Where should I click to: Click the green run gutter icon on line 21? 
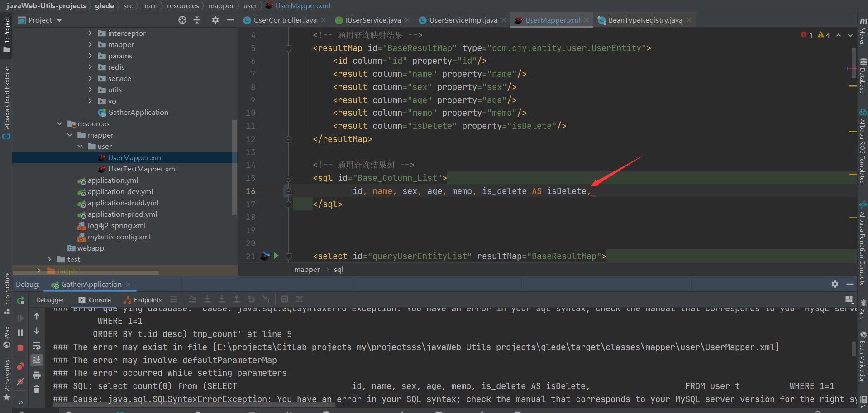pyautogui.click(x=276, y=256)
